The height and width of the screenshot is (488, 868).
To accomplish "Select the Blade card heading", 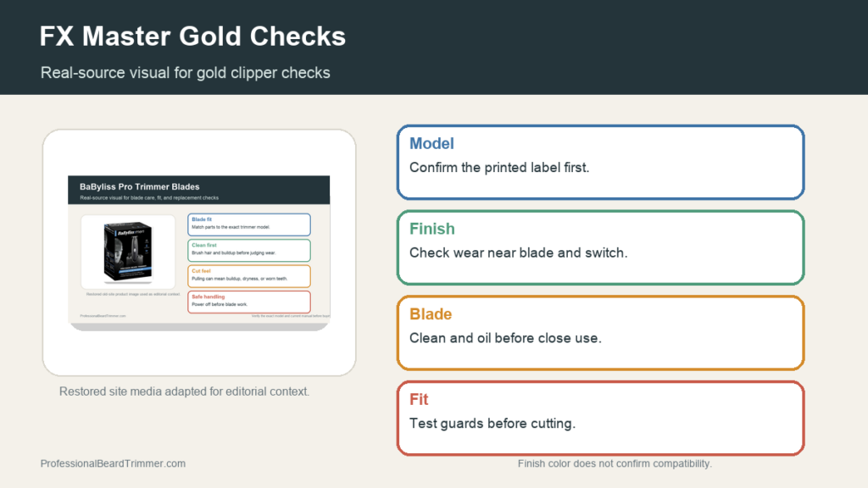I will coord(430,314).
